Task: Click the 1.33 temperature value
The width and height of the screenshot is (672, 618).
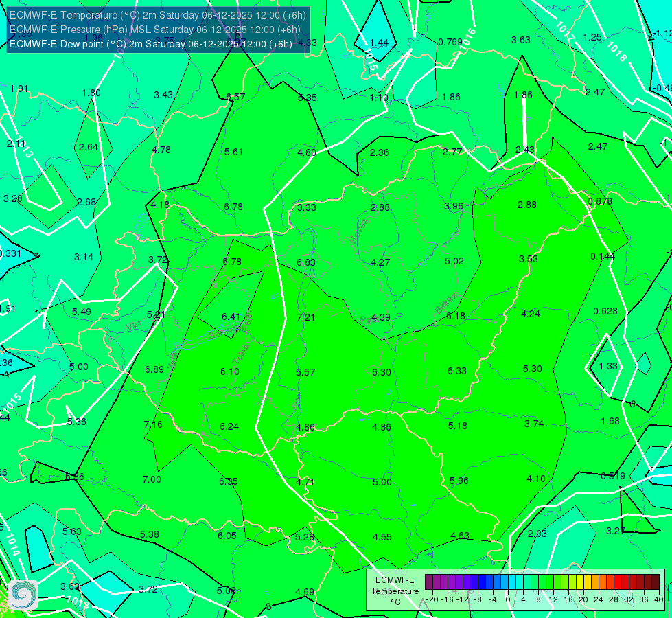Action: 608,366
